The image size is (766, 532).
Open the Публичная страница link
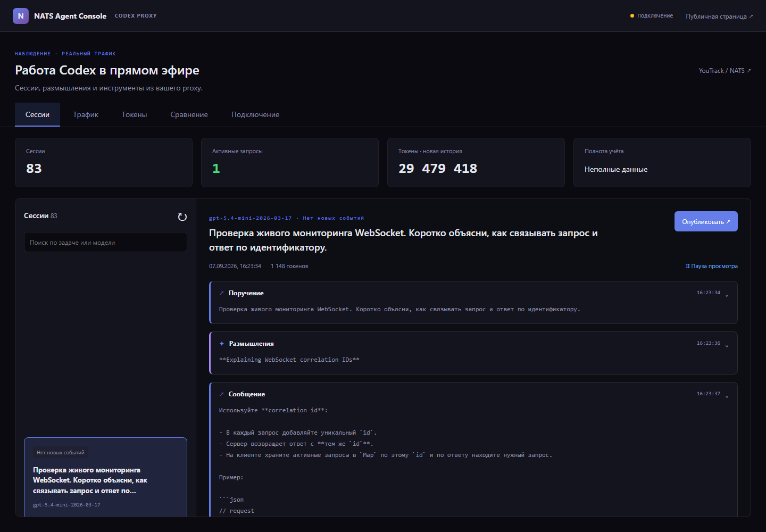coord(719,16)
